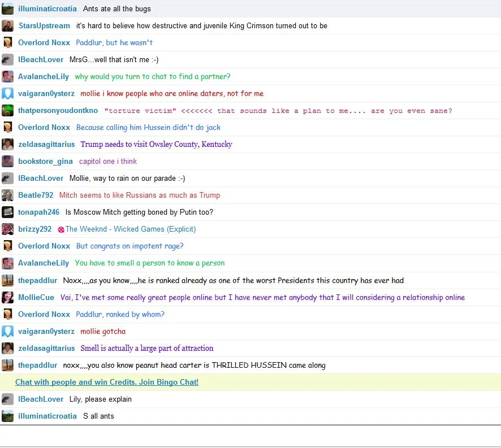
Task: Click Overlord Noxx avatar beside "Because calling him Hussein"
Action: (x=8, y=127)
